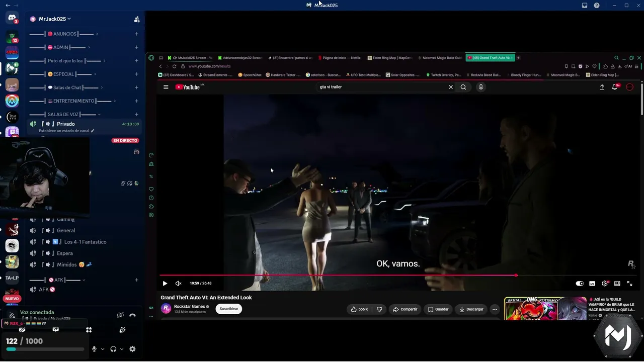This screenshot has height=362, width=644.
Task: Open YouTube guide hamburger menu
Action: pyautogui.click(x=166, y=87)
